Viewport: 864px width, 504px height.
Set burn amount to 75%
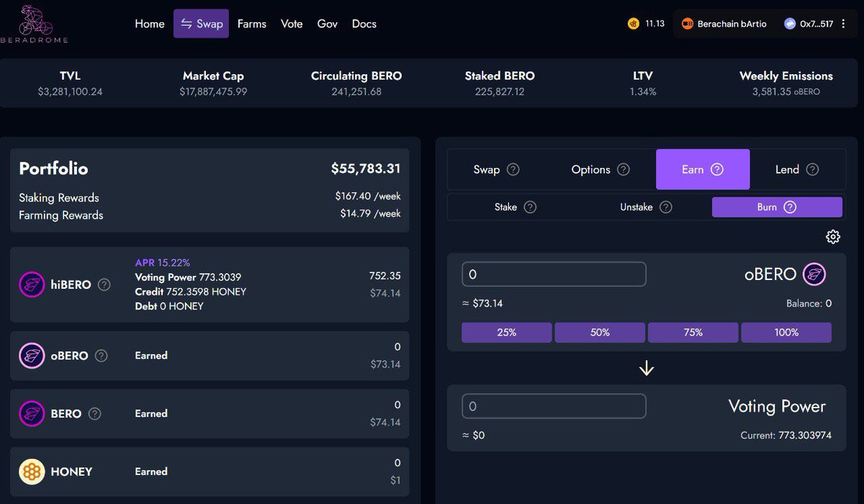(x=693, y=333)
